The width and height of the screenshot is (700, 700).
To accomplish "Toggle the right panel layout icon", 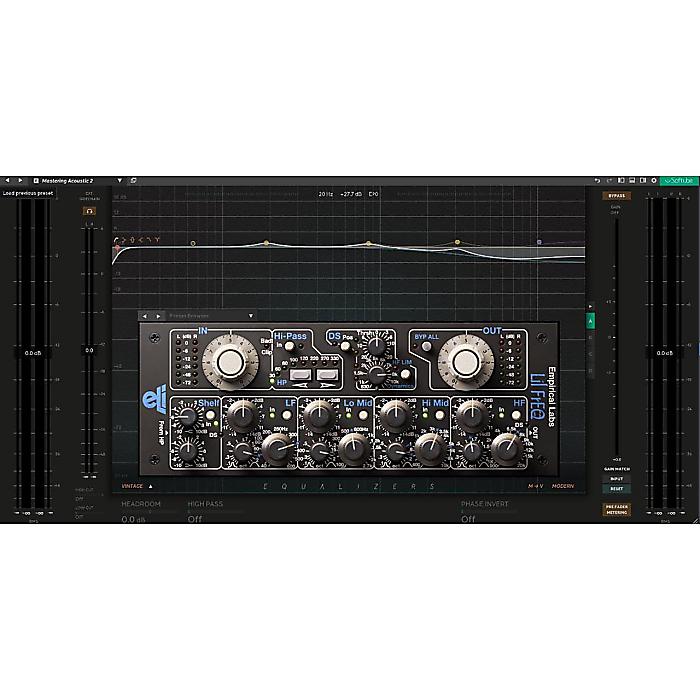I will (643, 181).
